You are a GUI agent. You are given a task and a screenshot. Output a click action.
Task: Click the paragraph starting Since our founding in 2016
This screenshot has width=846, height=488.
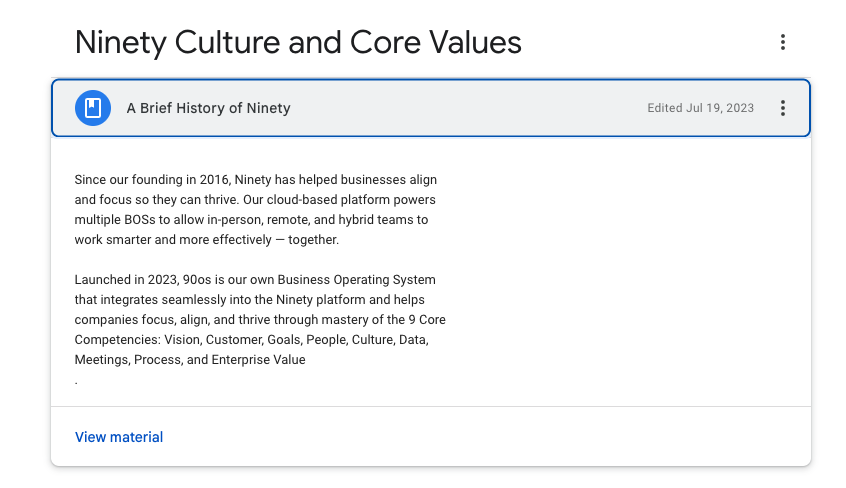[256, 209]
